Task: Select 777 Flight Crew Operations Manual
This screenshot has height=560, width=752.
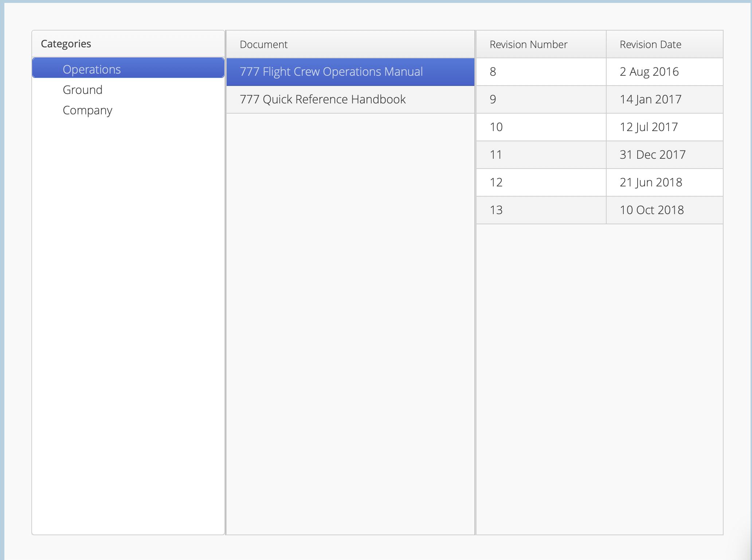Action: 331,72
